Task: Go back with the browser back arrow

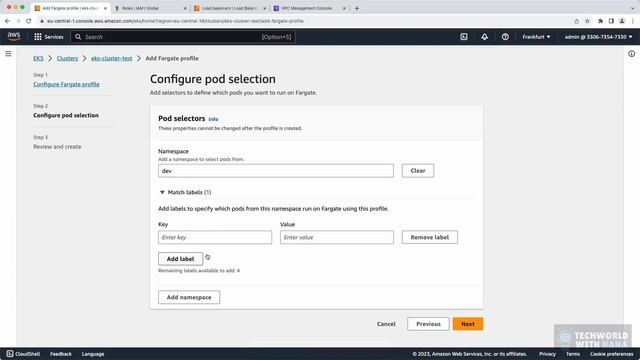Action: click(x=7, y=21)
